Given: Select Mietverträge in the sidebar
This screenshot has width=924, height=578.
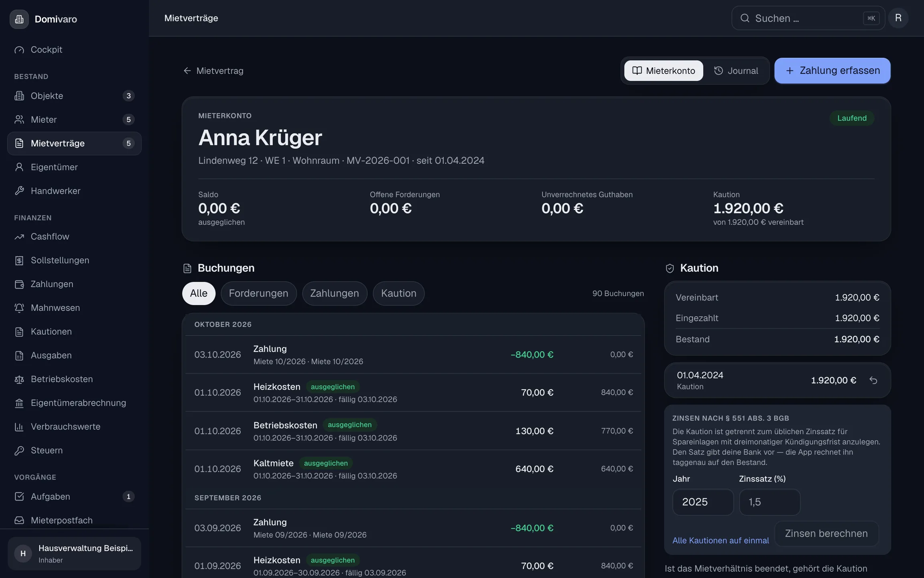Looking at the screenshot, I should point(74,143).
